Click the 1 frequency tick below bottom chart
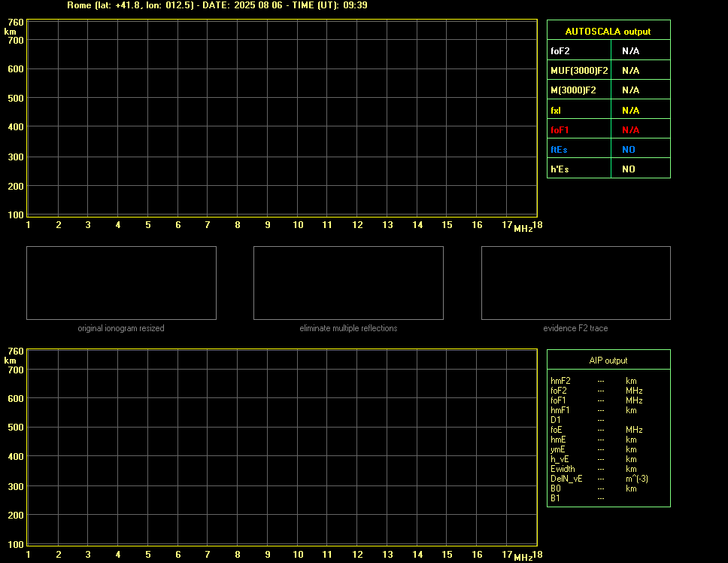Viewport: 728px width, 563px height. click(29, 555)
